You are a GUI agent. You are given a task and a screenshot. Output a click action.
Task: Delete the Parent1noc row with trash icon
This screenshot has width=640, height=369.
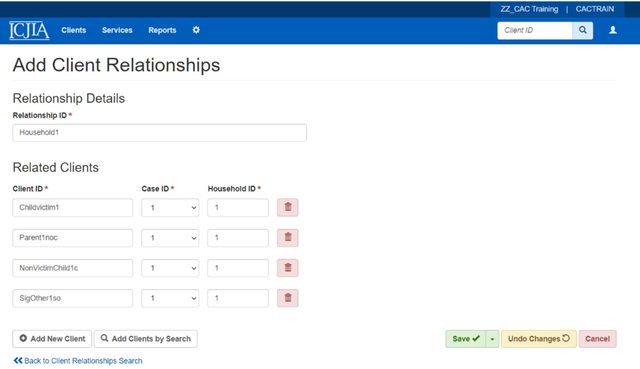[x=288, y=238]
